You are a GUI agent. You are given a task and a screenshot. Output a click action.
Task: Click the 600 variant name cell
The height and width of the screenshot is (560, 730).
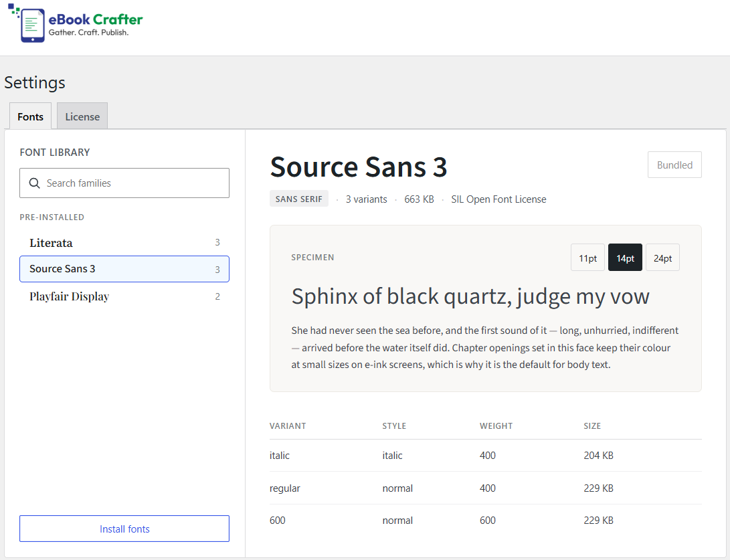pos(278,520)
